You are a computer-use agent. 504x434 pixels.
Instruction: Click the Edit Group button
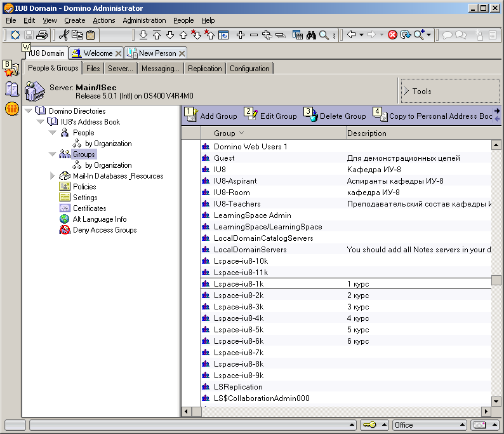pos(270,116)
